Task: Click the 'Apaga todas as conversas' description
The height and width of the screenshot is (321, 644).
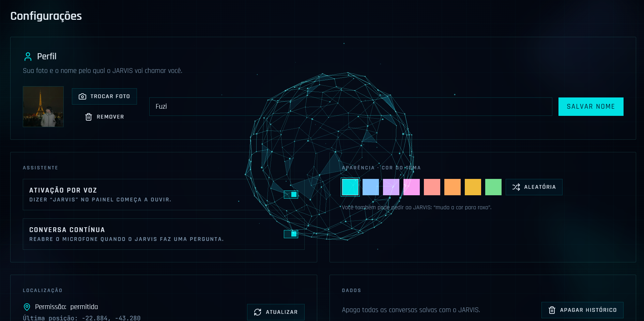Action: tap(411, 310)
